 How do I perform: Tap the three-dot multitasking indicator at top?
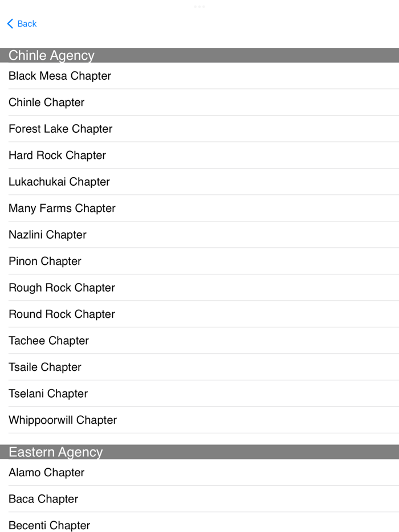199,6
